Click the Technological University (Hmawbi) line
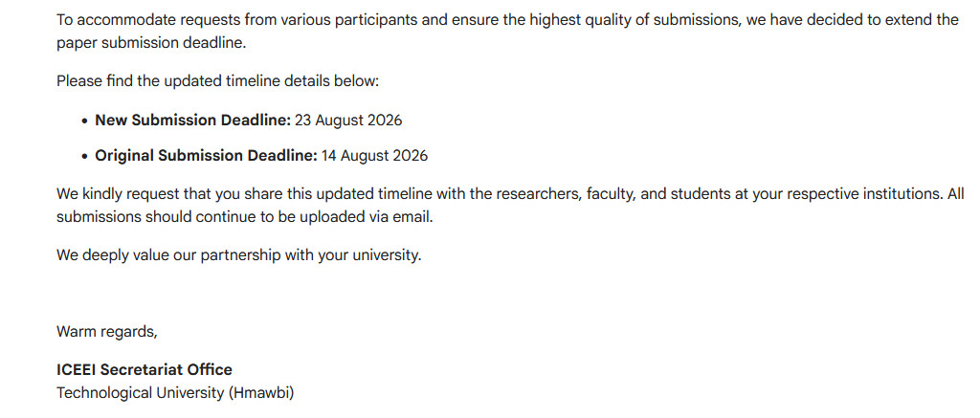This screenshot has width=980, height=418. [175, 393]
